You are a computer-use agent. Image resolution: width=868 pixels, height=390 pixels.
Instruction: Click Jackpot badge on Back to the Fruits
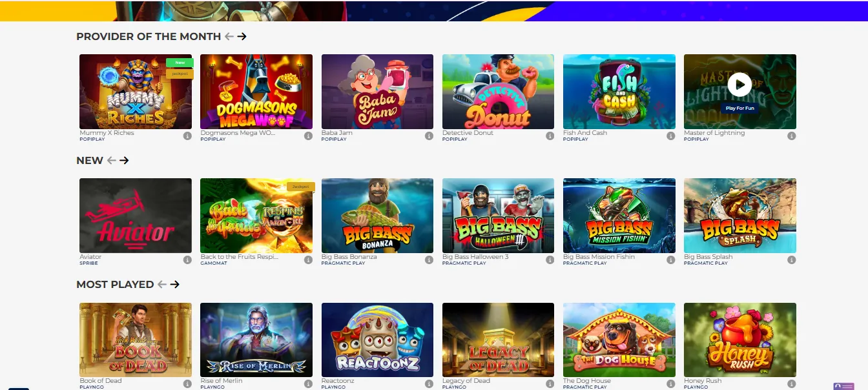coord(300,187)
